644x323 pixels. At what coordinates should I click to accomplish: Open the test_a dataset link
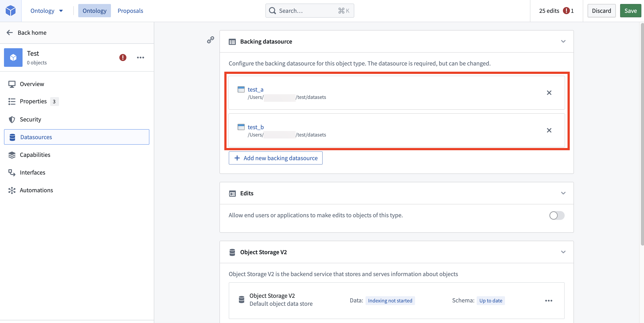(x=255, y=89)
